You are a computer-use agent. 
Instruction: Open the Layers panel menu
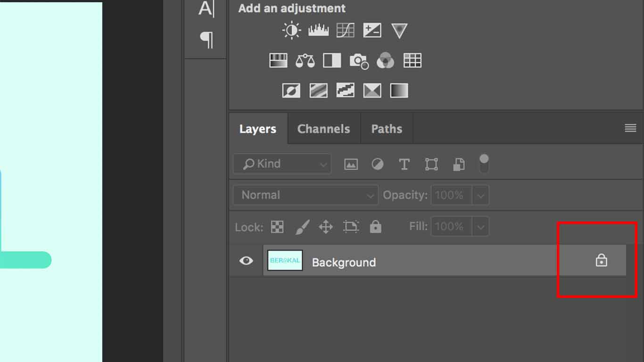tap(630, 128)
